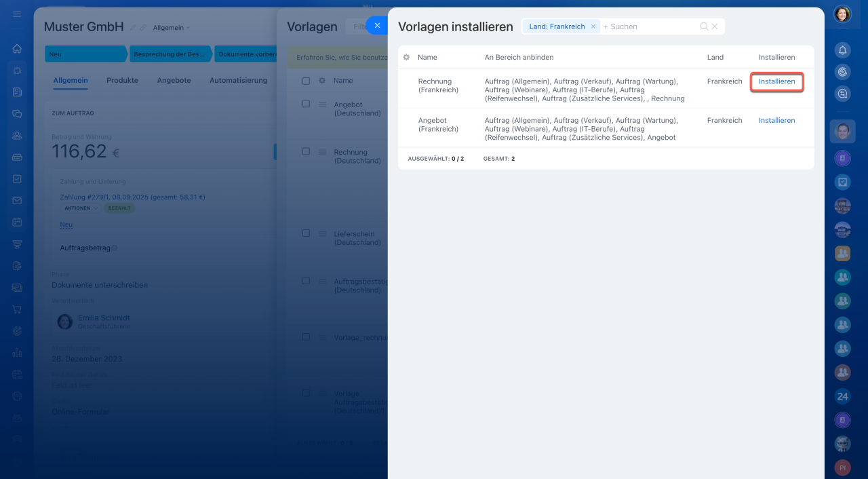Image resolution: width=868 pixels, height=479 pixels.
Task: Switch to the Angebote tab
Action: (x=174, y=80)
